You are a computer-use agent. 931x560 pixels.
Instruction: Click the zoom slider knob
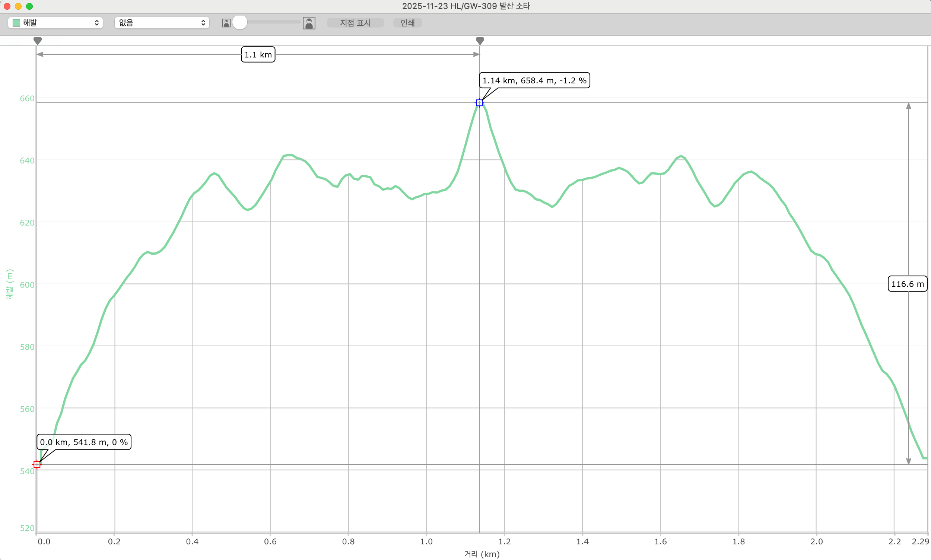click(239, 22)
